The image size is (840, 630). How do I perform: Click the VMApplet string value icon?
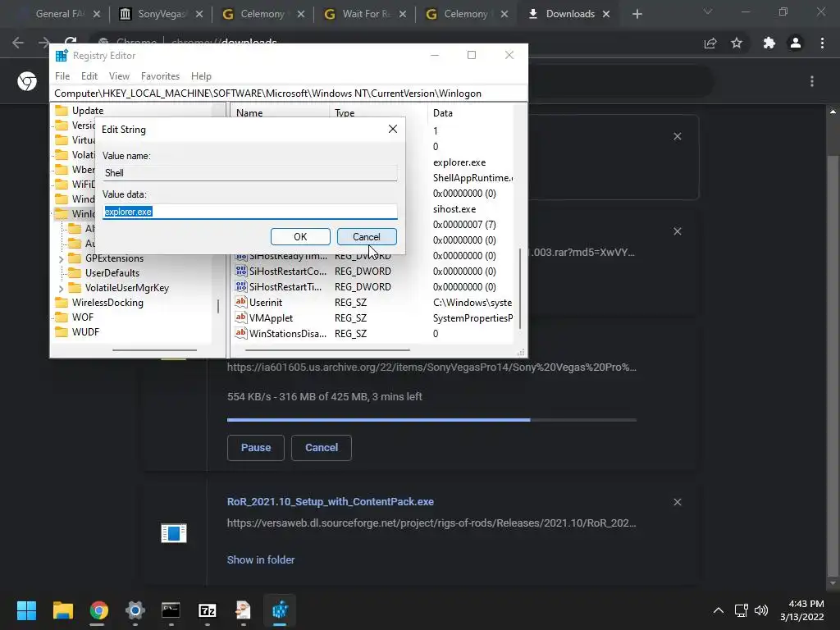[241, 317]
